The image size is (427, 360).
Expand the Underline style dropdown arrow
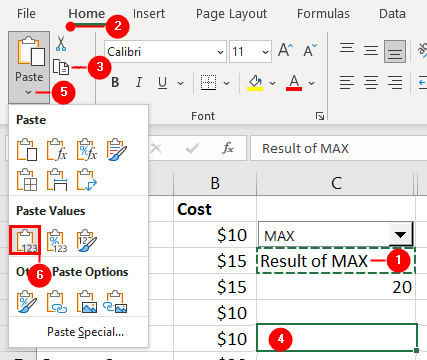180,83
